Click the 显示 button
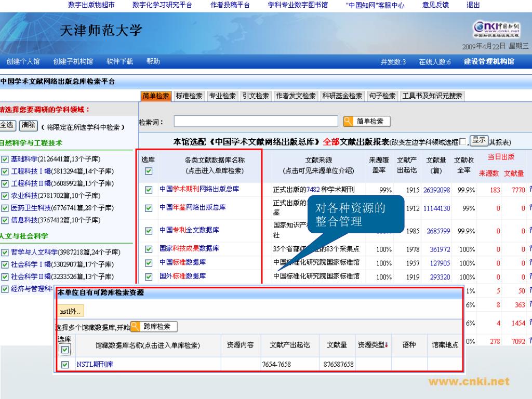This screenshot has height=399, width=532. [x=478, y=140]
